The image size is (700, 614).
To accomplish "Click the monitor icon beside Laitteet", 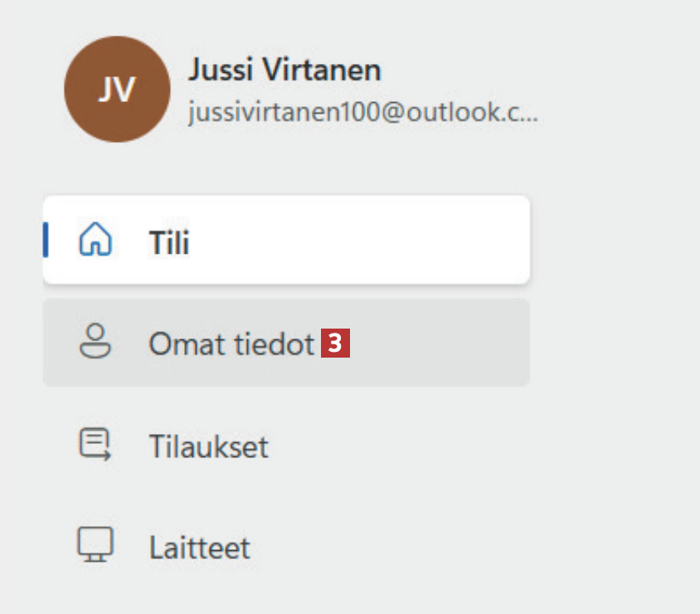I will (x=95, y=546).
